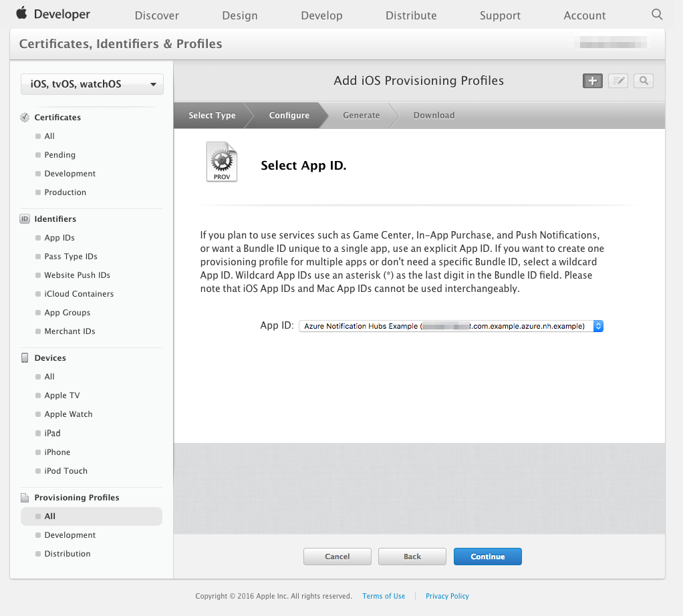Switch to the Select Type step tab

[x=212, y=115]
